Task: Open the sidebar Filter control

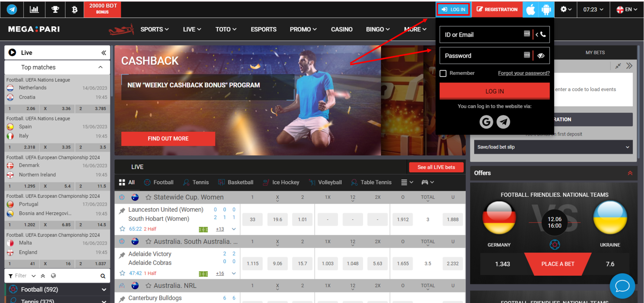Action: coord(21,276)
